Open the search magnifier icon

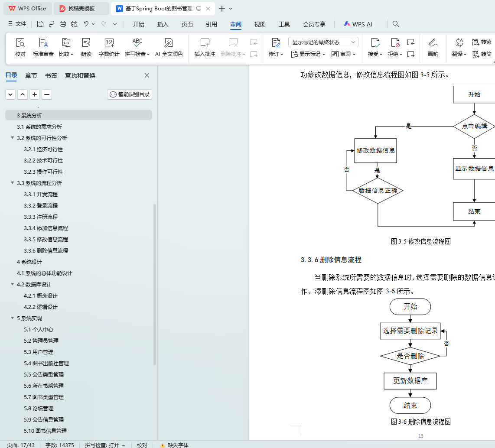396,24
